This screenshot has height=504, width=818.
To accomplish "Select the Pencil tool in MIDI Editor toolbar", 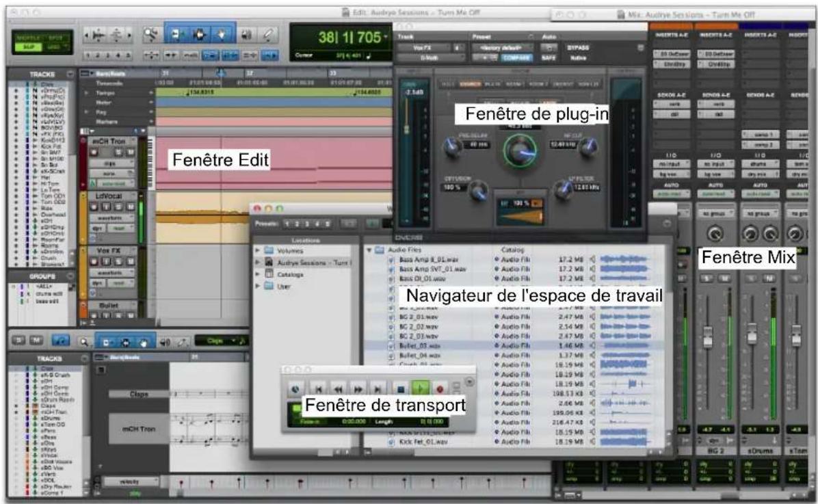I will (x=183, y=342).
